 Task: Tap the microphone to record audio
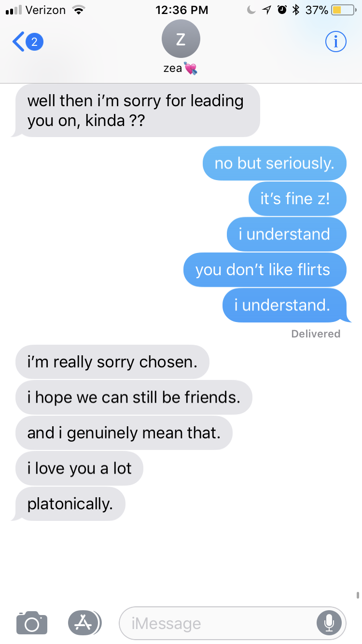pos(329,623)
